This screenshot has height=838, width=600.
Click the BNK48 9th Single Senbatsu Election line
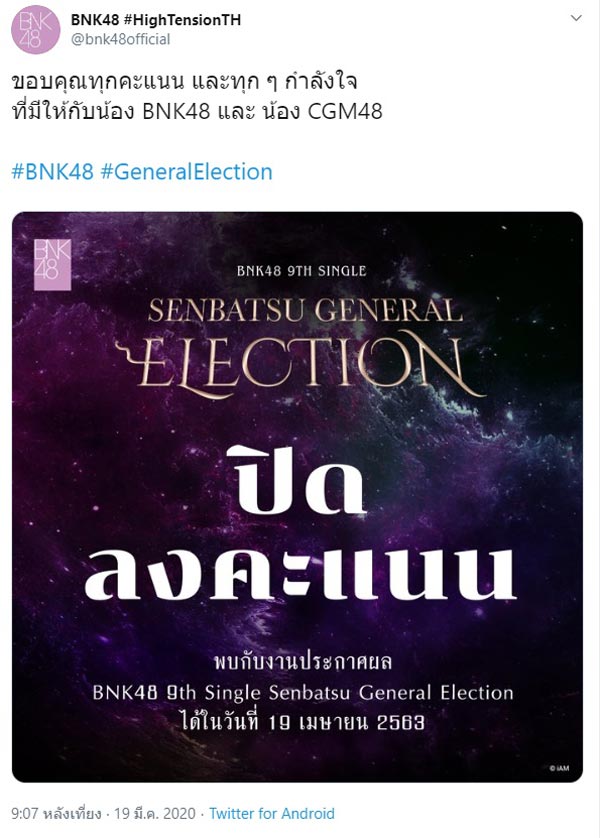[x=299, y=686]
